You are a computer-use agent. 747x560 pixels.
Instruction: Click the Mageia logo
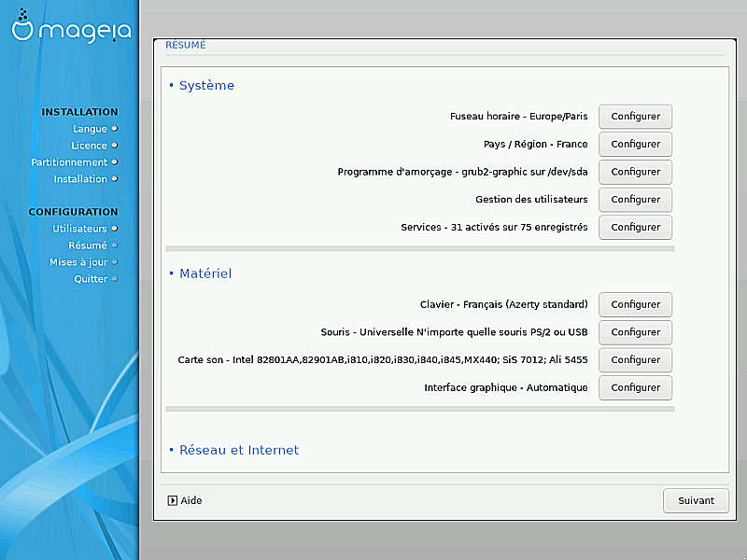[x=71, y=30]
